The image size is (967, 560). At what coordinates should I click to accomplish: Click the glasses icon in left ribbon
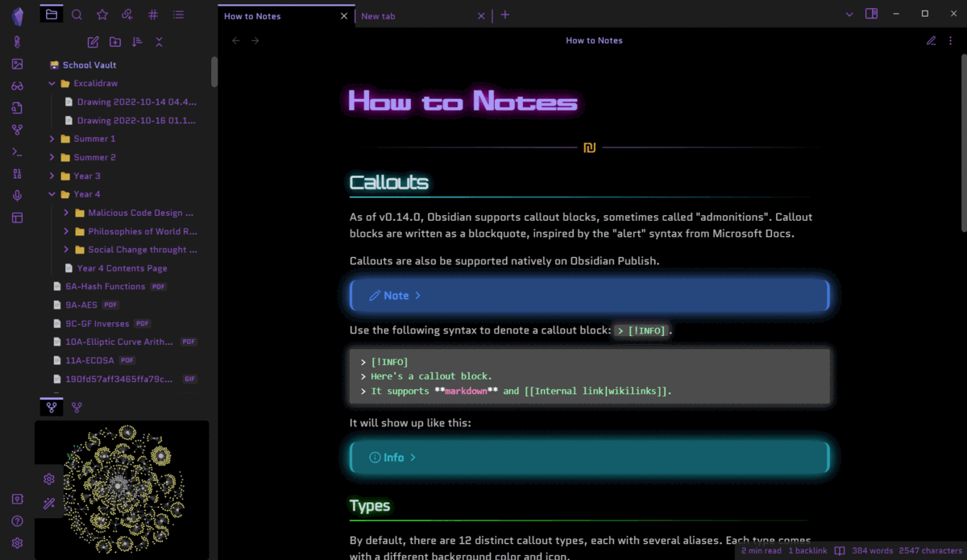17,85
